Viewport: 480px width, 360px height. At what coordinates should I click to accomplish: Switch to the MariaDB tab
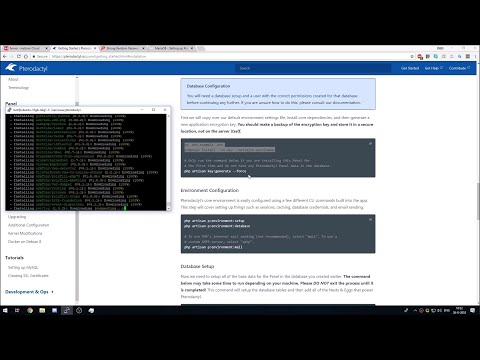tap(171, 48)
